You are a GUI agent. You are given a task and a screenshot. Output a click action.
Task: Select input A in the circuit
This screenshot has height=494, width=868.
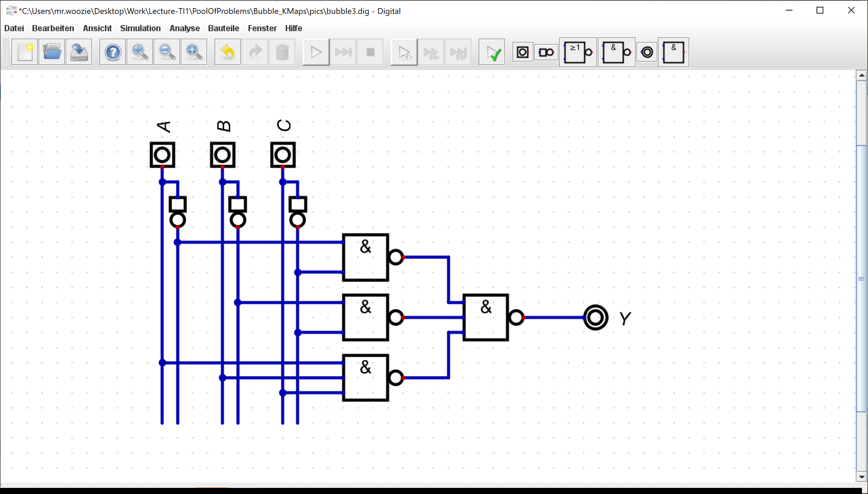[162, 155]
